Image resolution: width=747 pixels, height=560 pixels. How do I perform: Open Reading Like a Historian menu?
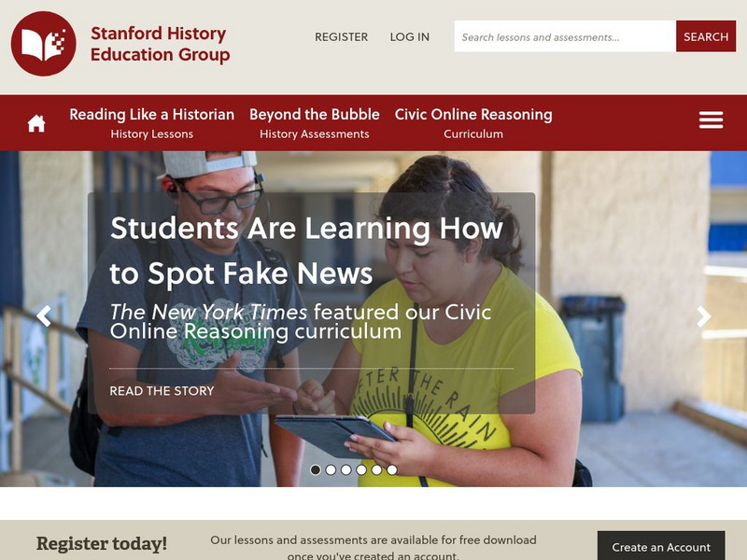coord(152,123)
